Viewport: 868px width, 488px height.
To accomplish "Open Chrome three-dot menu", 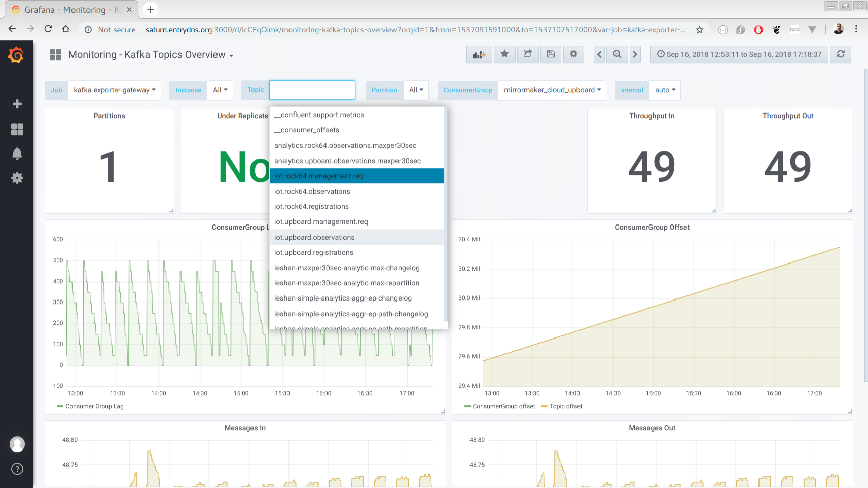I will tap(856, 29).
